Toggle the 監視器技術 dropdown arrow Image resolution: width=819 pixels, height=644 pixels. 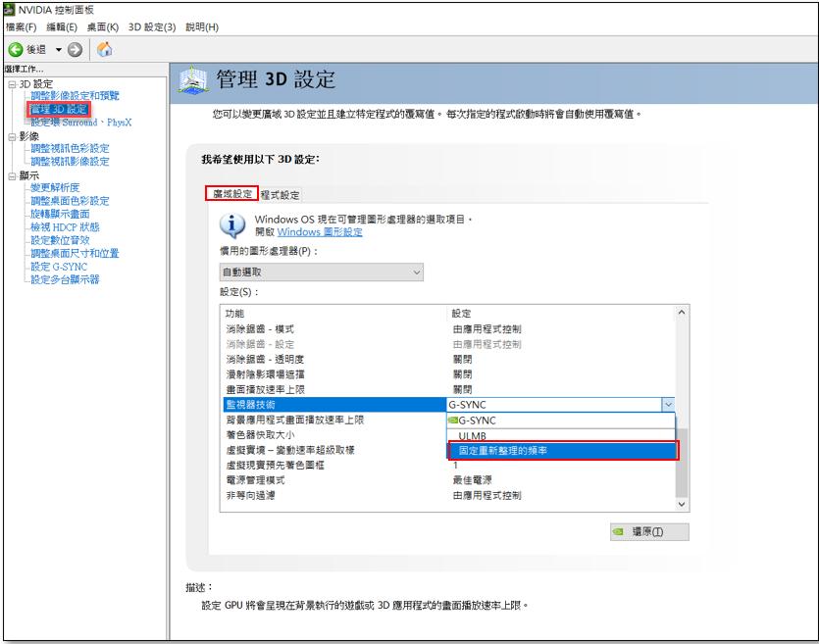coord(668,405)
